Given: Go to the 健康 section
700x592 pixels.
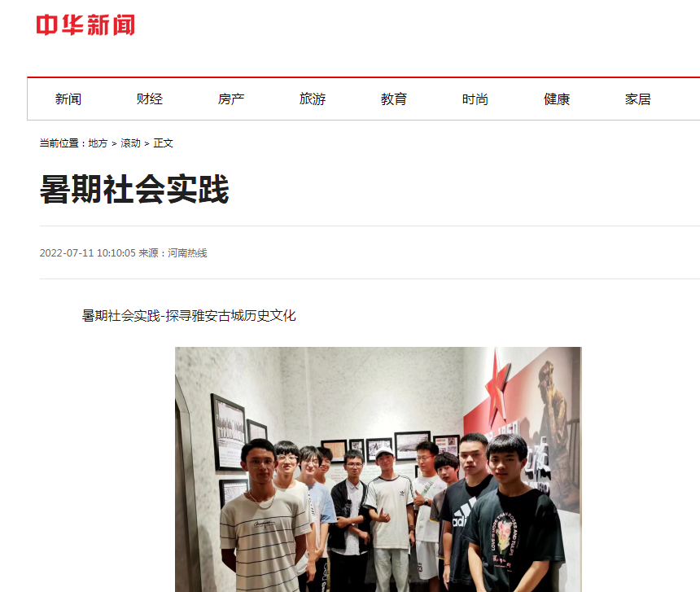Looking at the screenshot, I should point(557,99).
